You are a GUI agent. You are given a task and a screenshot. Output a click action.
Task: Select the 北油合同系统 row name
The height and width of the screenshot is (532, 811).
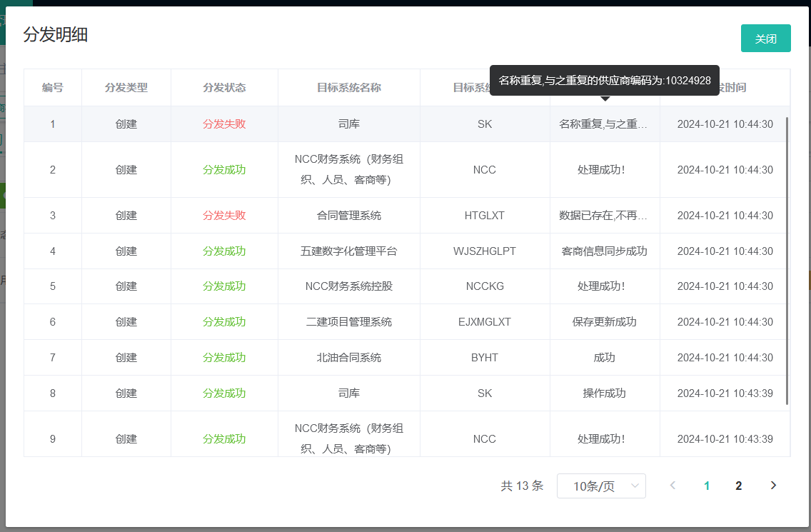pyautogui.click(x=349, y=357)
